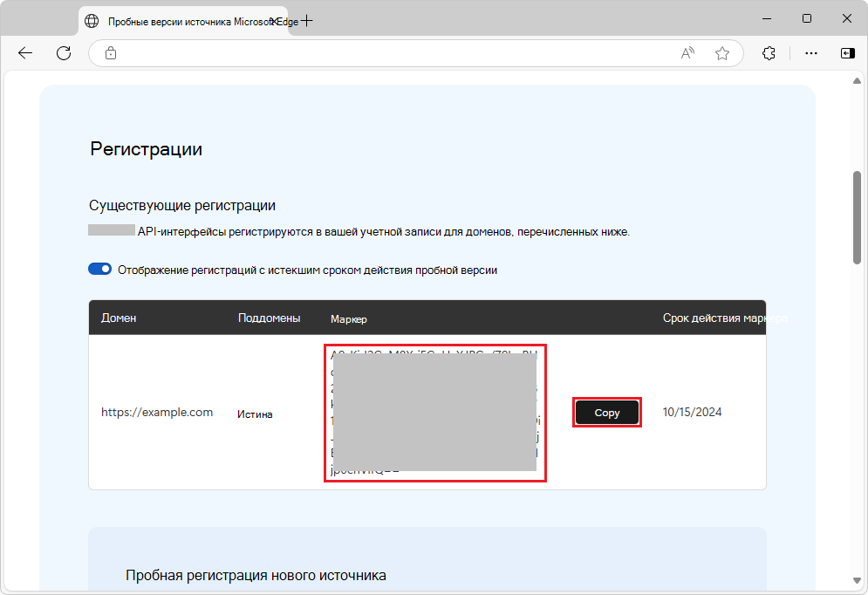Click the Поддомены column header
Screen dimensions: 868x595
coord(269,318)
